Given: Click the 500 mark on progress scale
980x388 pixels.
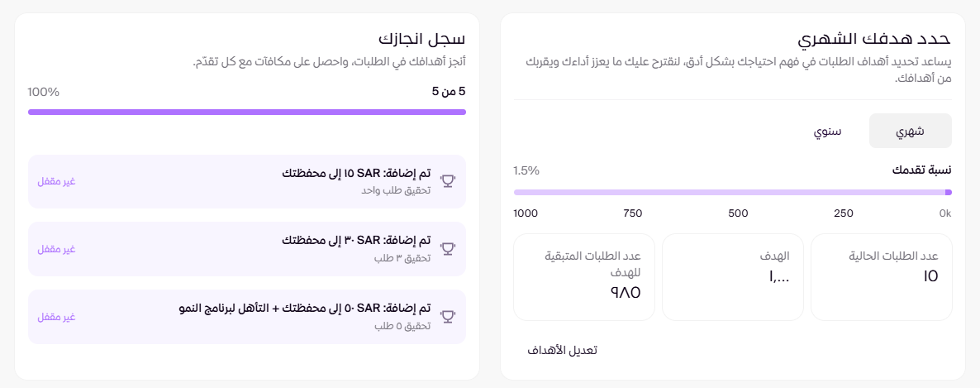Looking at the screenshot, I should click(738, 213).
